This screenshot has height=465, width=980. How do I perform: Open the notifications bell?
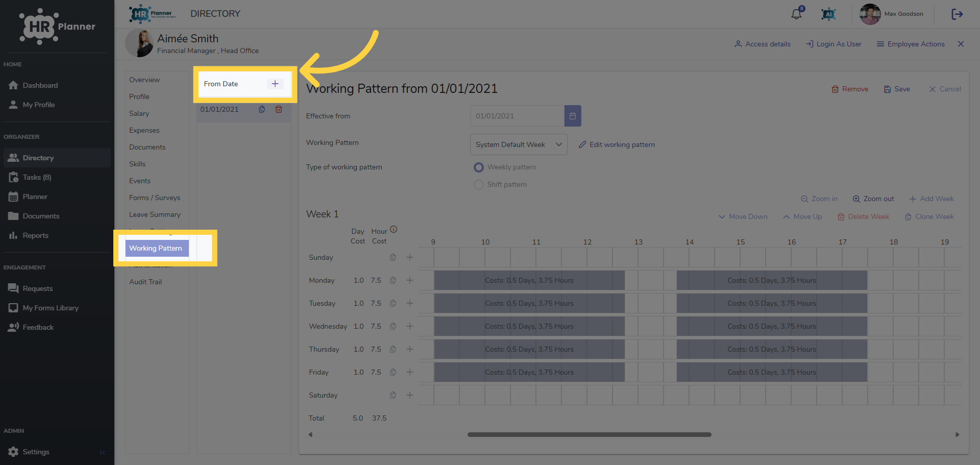pyautogui.click(x=796, y=14)
